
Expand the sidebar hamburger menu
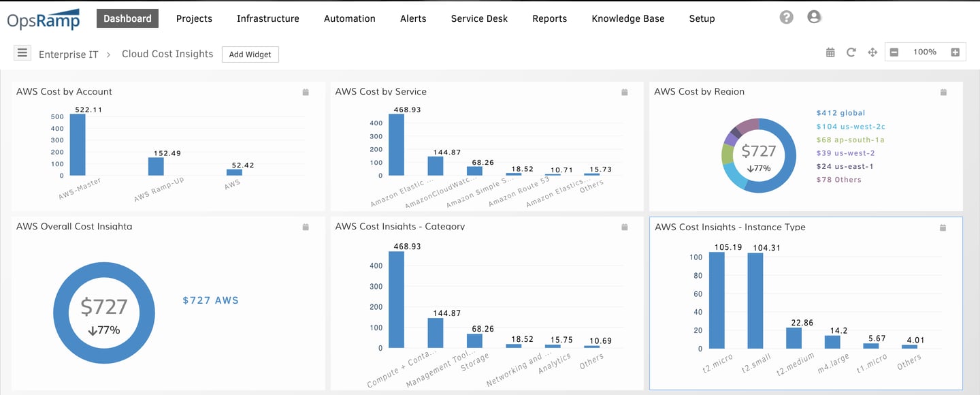pos(22,52)
